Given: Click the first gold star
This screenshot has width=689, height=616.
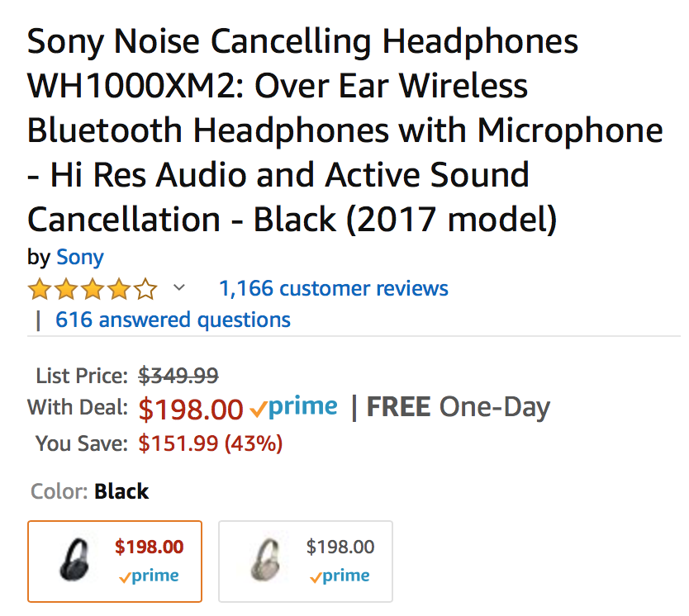Looking at the screenshot, I should (40, 289).
